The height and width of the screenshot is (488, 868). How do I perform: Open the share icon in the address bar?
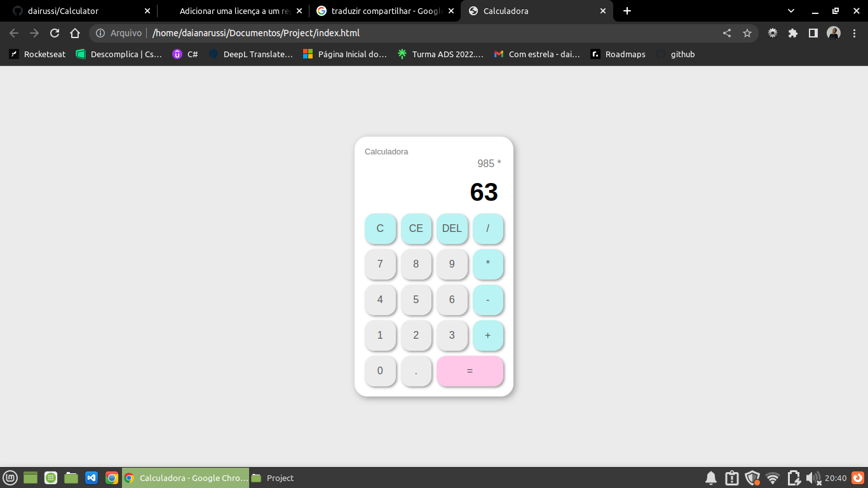pos(728,33)
